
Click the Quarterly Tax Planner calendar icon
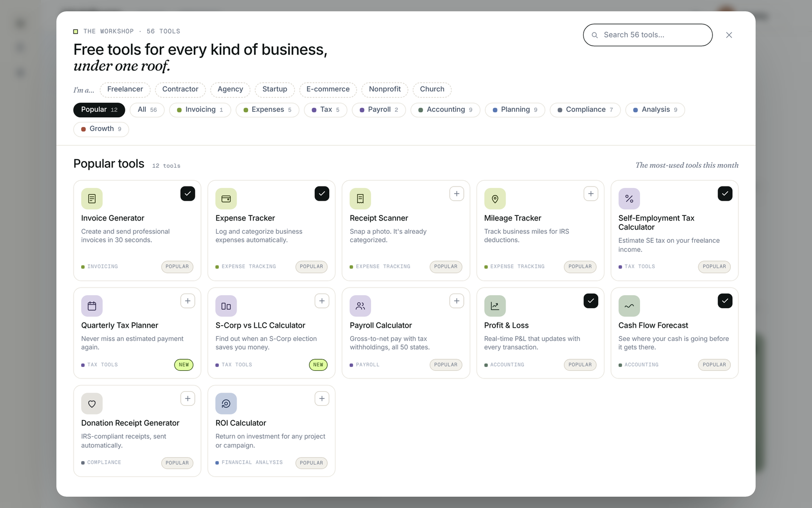point(92,306)
